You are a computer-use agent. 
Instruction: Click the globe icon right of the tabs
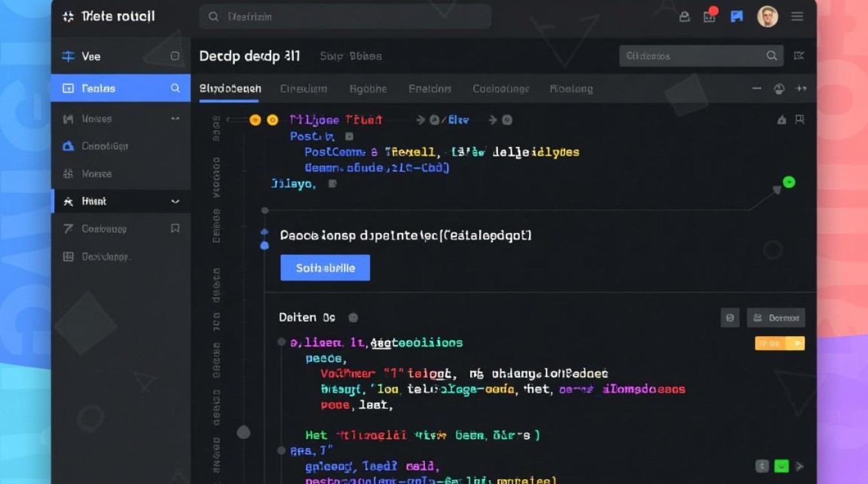(779, 88)
